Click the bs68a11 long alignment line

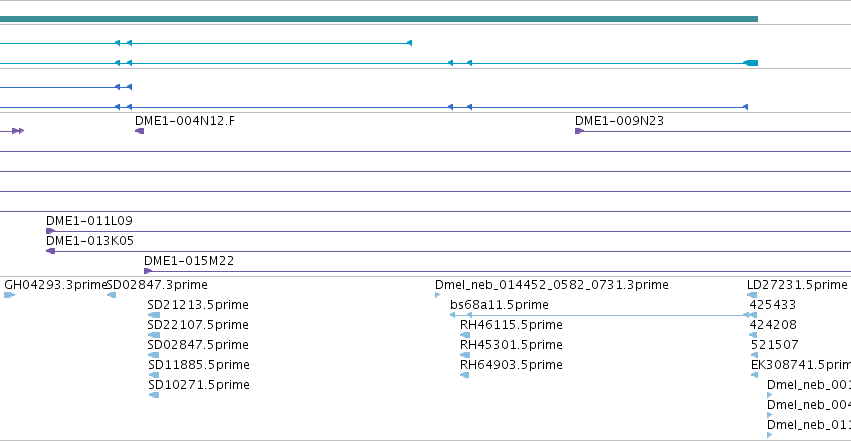(604, 315)
